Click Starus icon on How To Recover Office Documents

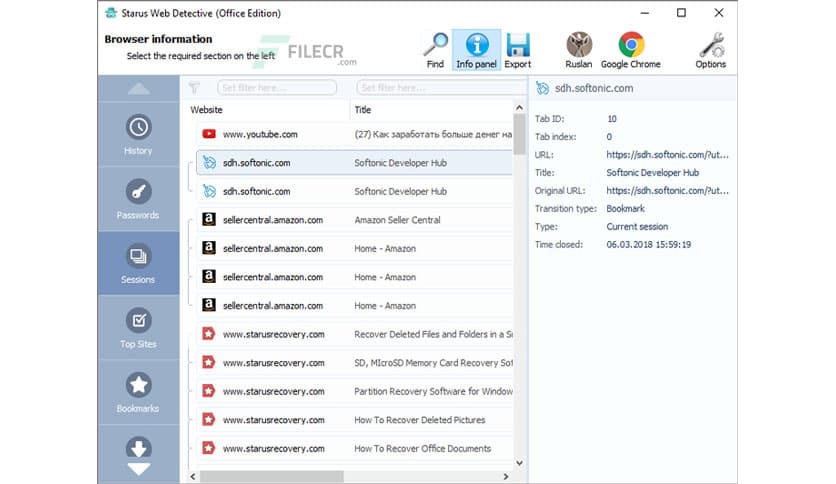(x=208, y=448)
